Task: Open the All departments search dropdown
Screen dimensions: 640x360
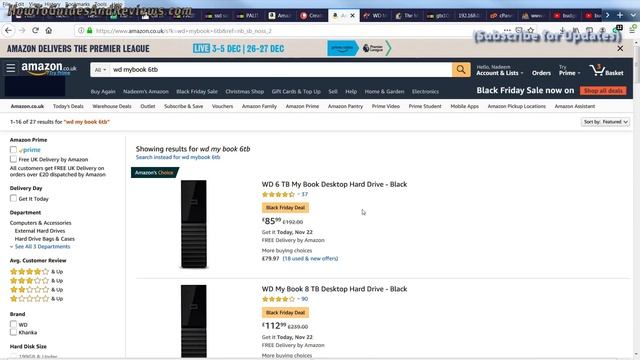Action: (100, 70)
